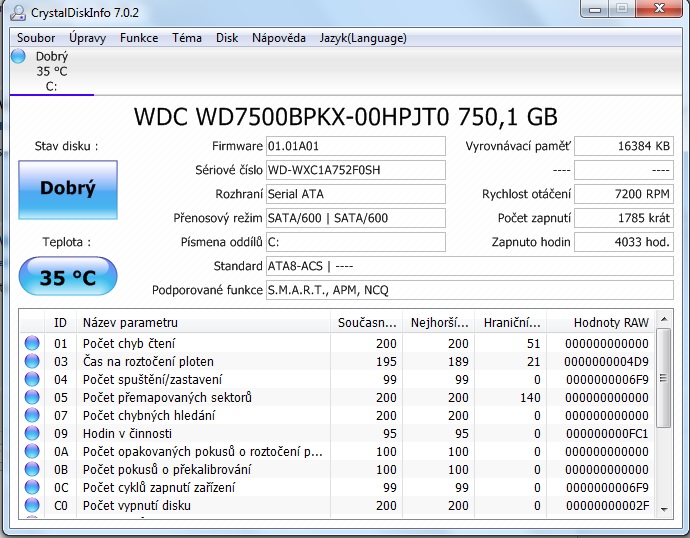Select row Počet vypnutí disku

337,505
